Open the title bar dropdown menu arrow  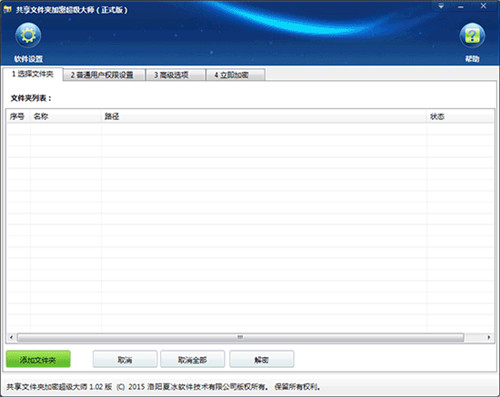[x=441, y=6]
